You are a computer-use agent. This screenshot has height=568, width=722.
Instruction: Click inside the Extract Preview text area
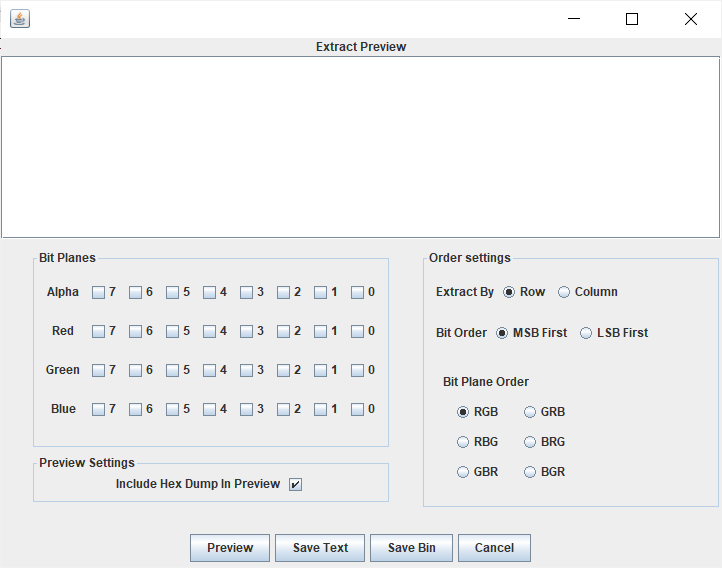tap(360, 147)
